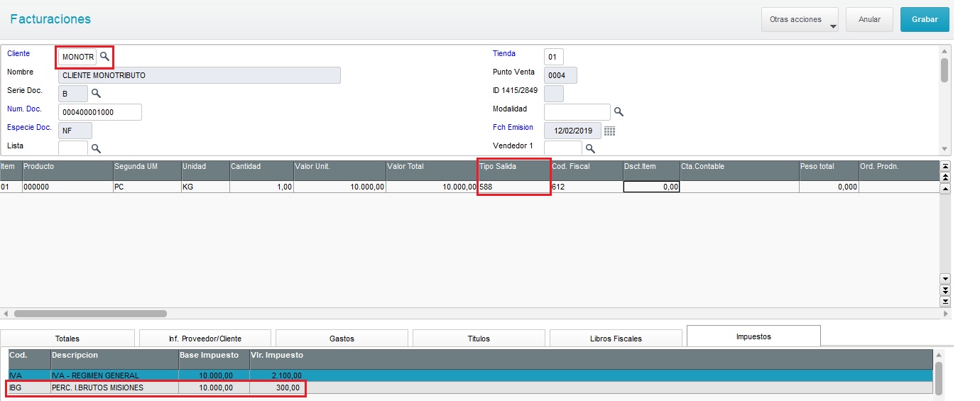Click the Cod. Fiscal cell 612
Viewport: 980px width, 401px height.
point(586,187)
